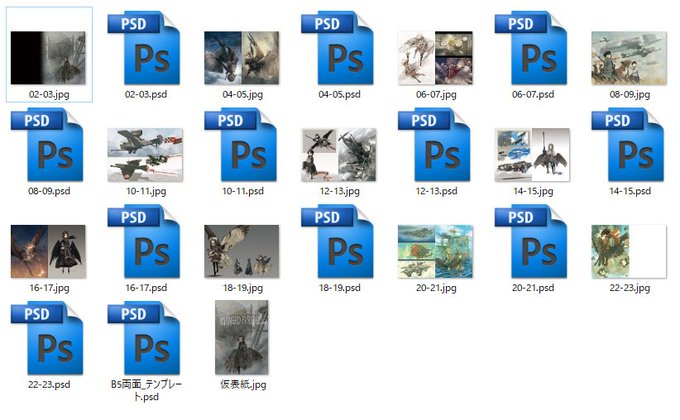
Task: Select the 22-23.jpg image thumbnail
Action: (629, 251)
